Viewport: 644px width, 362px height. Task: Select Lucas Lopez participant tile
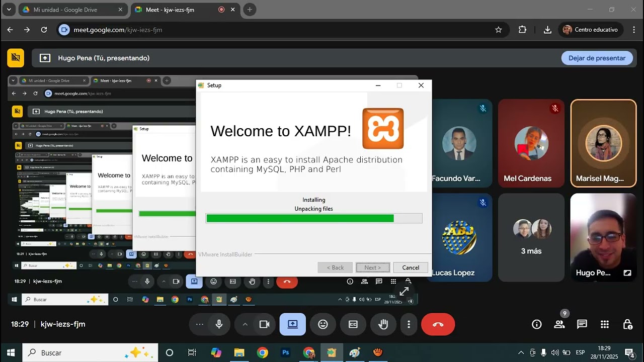tap(459, 237)
